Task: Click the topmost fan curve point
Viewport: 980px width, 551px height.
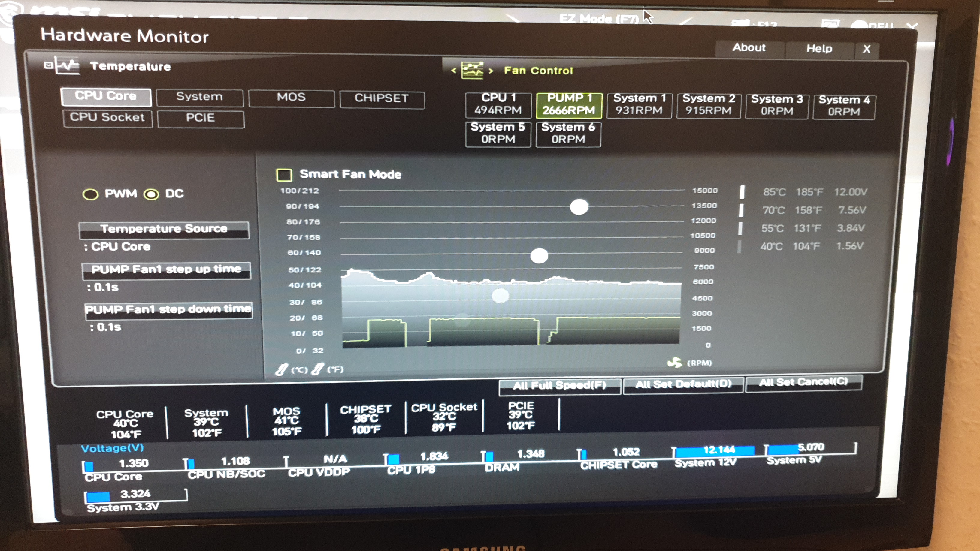Action: (x=579, y=207)
